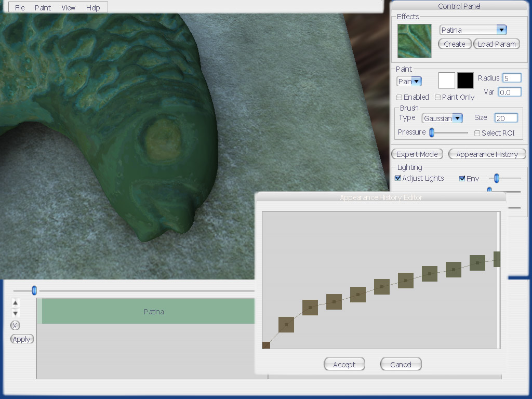Click the move-up arrow beside the Patina layer
Viewport: 532px width, 399px height.
click(x=15, y=303)
